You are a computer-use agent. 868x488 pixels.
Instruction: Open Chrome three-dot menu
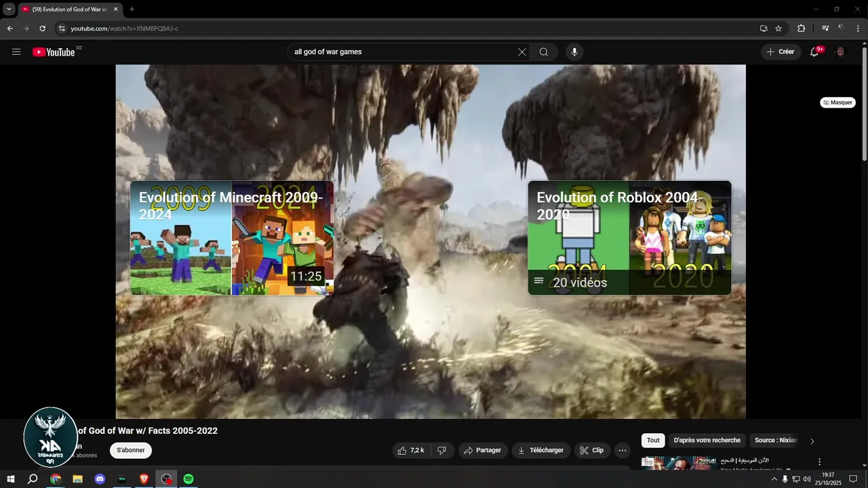[858, 28]
